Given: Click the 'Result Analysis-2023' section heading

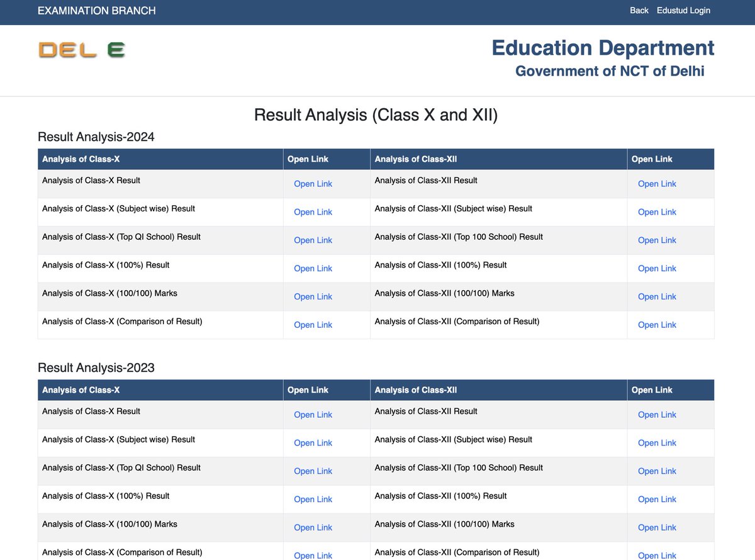Looking at the screenshot, I should [x=96, y=367].
